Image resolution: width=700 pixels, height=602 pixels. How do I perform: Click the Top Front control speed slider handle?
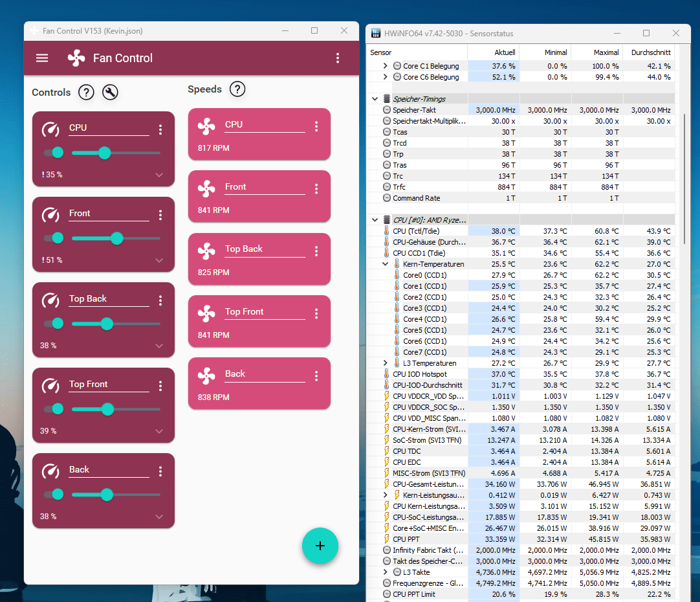coord(107,408)
